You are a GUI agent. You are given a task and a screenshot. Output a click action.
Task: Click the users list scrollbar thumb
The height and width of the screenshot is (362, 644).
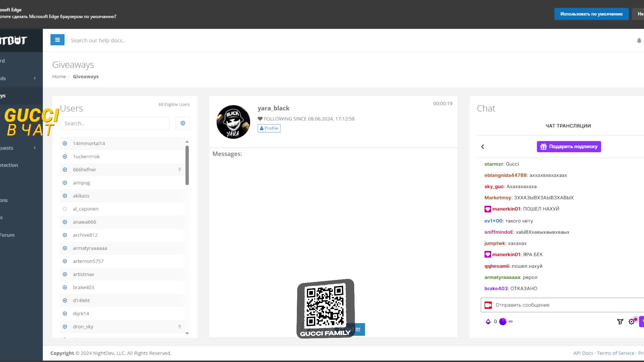pyautogui.click(x=187, y=165)
